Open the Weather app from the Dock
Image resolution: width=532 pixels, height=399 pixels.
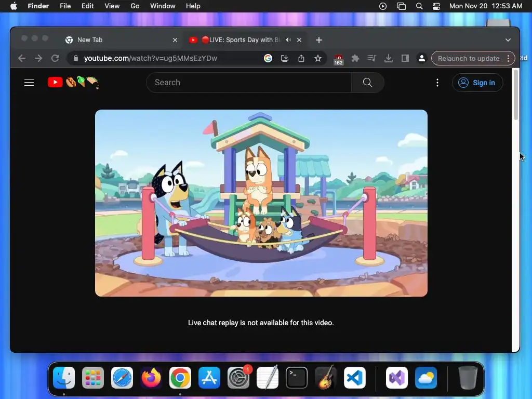click(x=426, y=378)
